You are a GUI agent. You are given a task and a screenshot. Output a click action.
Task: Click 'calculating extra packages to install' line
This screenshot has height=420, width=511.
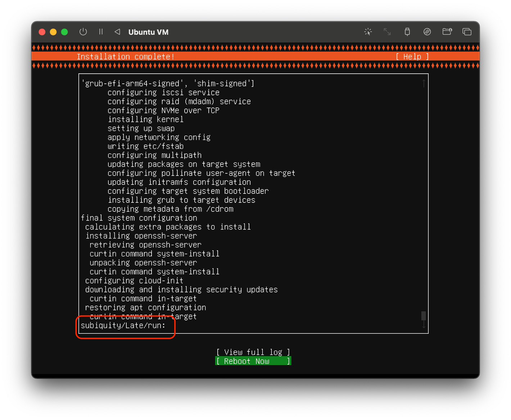click(168, 227)
